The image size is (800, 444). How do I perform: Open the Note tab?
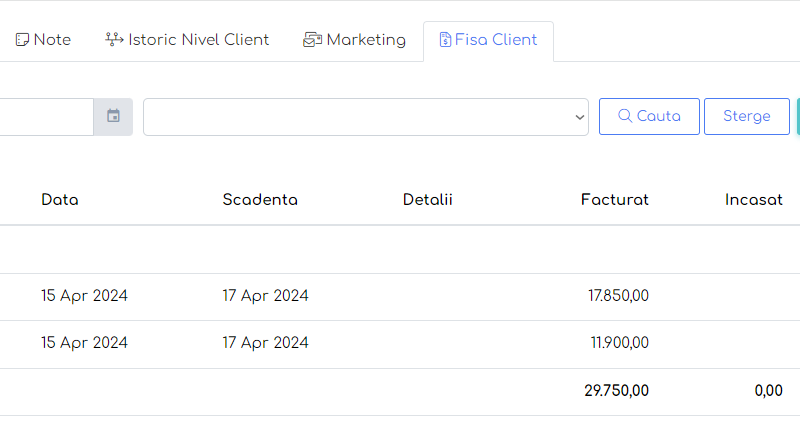coord(43,40)
